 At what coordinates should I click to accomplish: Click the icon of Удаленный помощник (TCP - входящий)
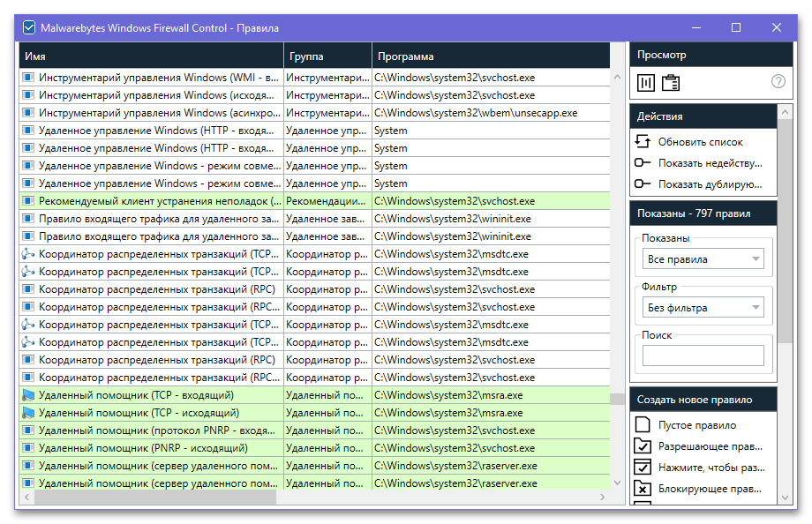[x=28, y=395]
